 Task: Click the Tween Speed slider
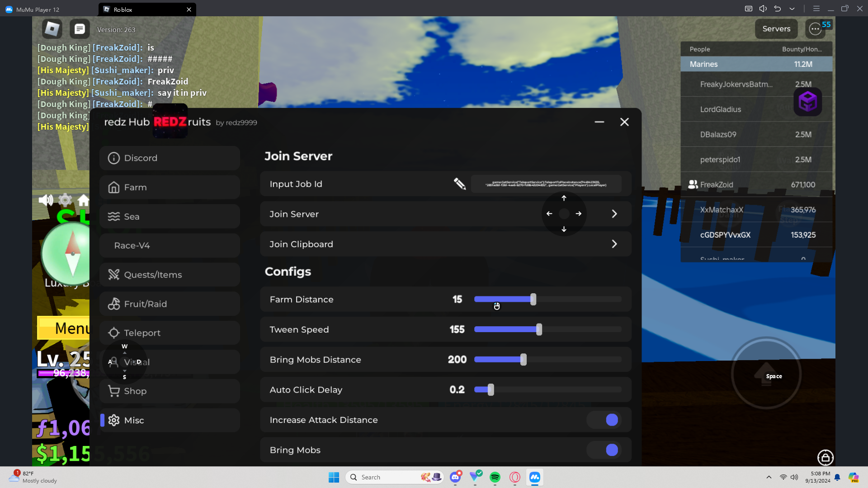coord(548,329)
